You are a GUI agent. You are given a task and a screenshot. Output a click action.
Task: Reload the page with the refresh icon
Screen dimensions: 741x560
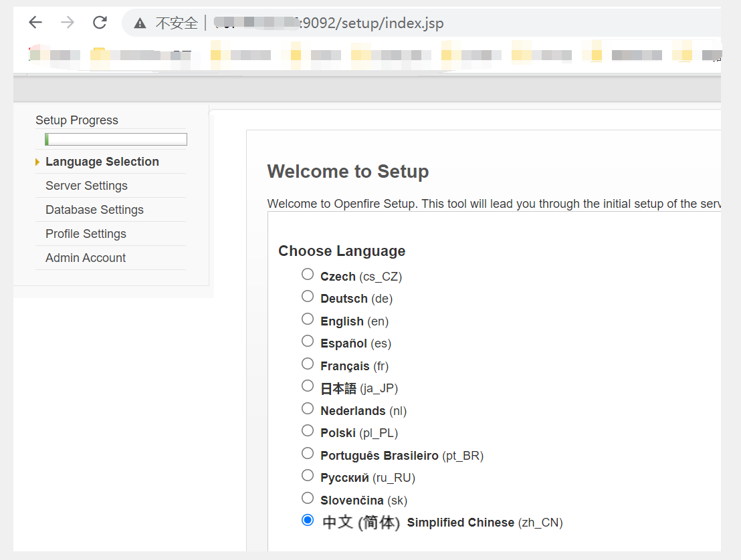(x=100, y=22)
